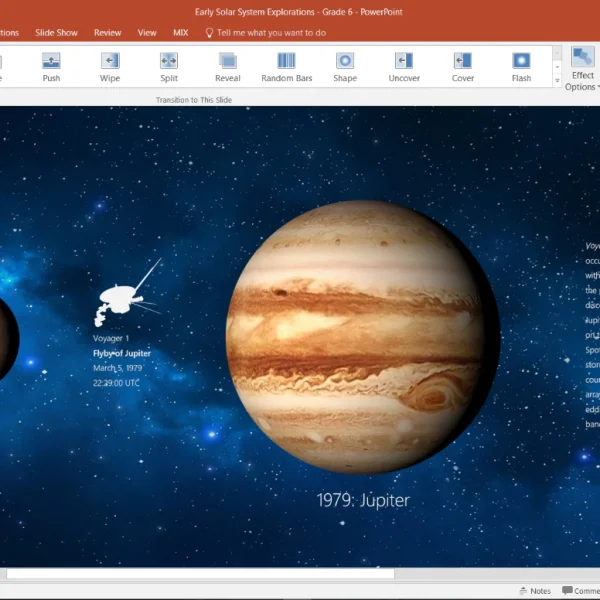Select the 'March 5, 1979' date text
This screenshot has height=600, width=600.
click(117, 368)
